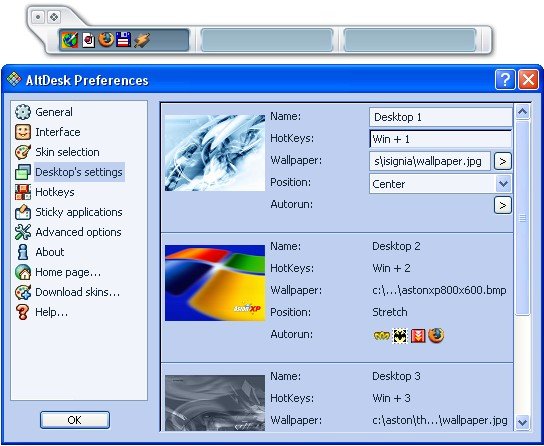
Task: Open the Help… entry
Action: pyautogui.click(x=51, y=312)
